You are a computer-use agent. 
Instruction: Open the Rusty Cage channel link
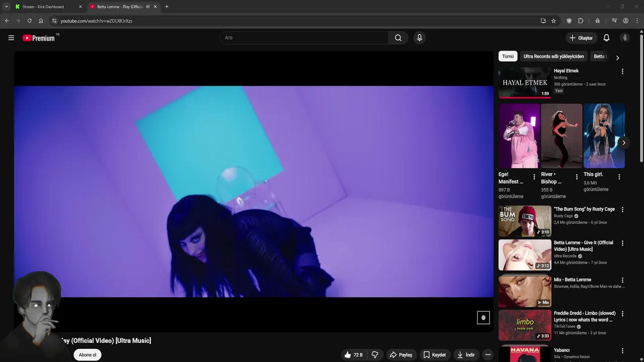[x=563, y=216]
